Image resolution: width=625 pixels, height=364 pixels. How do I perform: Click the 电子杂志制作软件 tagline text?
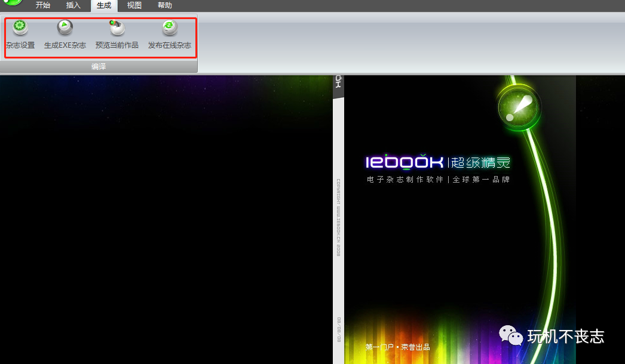tap(405, 180)
